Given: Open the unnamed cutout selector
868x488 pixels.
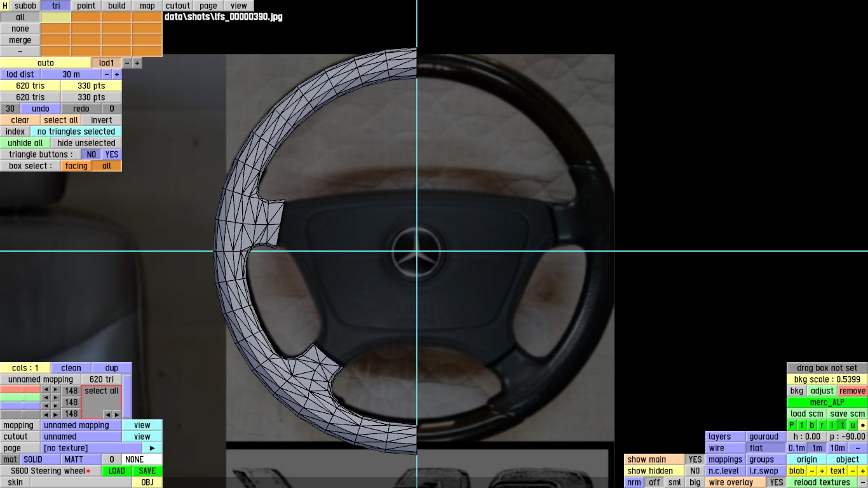Looking at the screenshot, I should pyautogui.click(x=81, y=437).
